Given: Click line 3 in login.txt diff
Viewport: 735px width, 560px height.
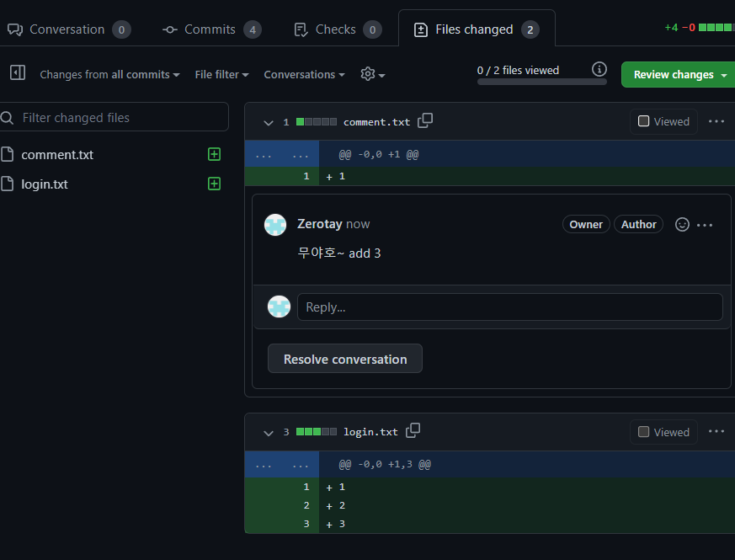Looking at the screenshot, I should (490, 524).
